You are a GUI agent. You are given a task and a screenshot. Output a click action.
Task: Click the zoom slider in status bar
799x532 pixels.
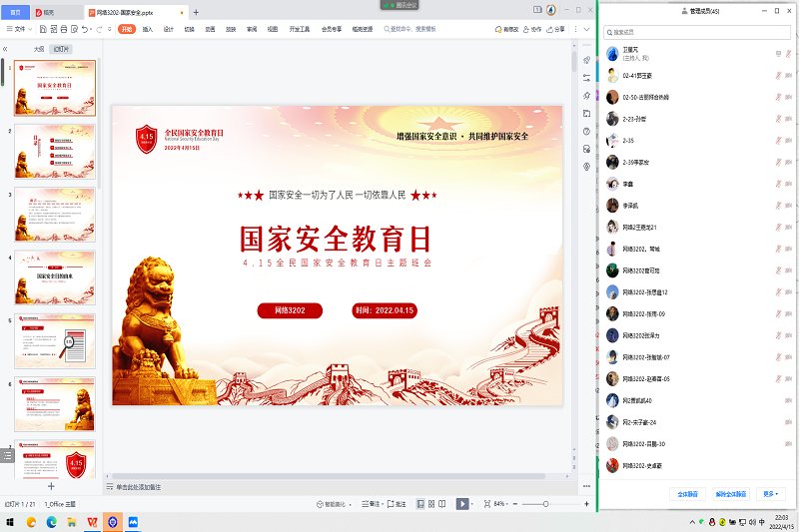click(x=545, y=504)
